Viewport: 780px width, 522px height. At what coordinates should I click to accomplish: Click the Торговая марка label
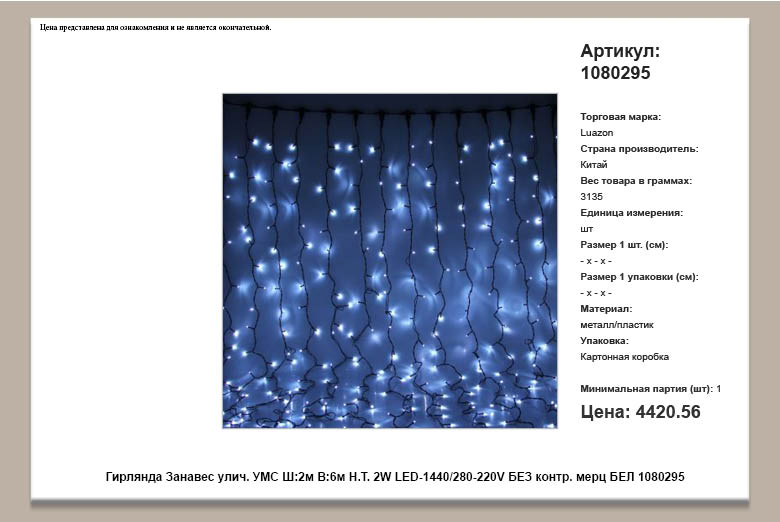pos(620,117)
